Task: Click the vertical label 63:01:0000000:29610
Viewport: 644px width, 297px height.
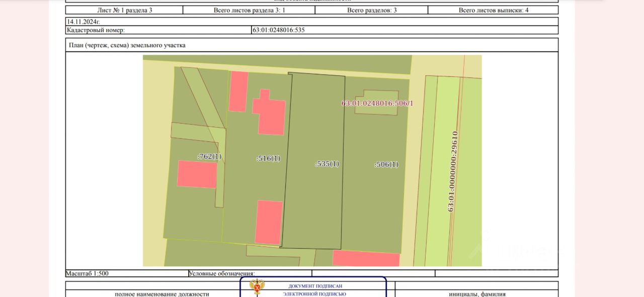Action: pyautogui.click(x=454, y=171)
